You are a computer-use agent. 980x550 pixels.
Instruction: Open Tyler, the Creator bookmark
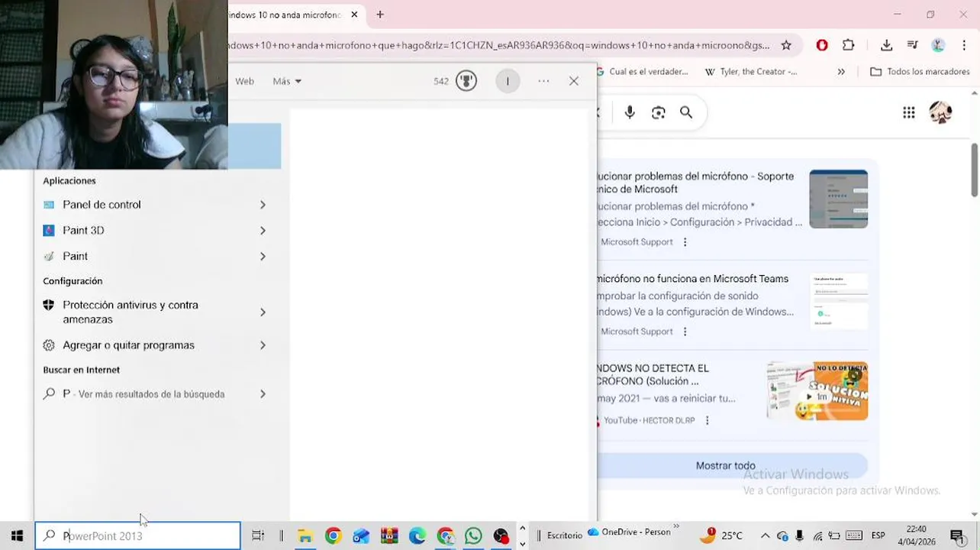pyautogui.click(x=751, y=72)
